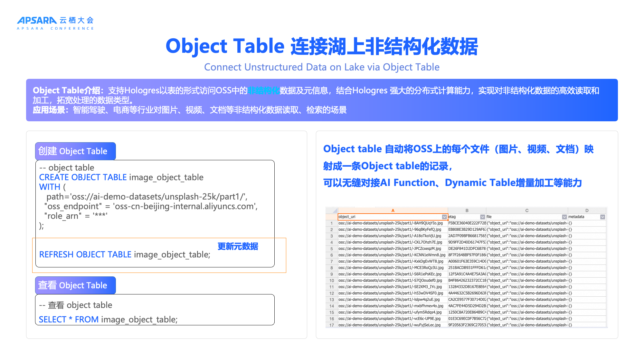Click the highlighted 非结构化 text in banner

coord(263,91)
